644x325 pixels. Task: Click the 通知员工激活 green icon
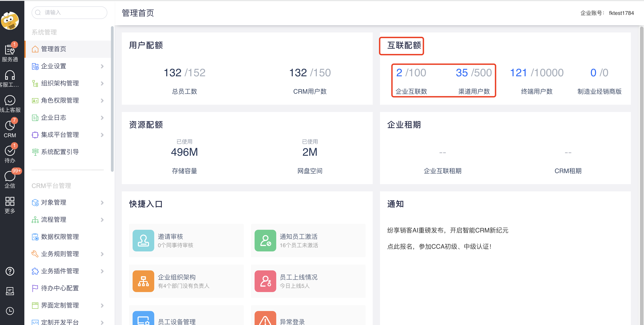click(265, 240)
